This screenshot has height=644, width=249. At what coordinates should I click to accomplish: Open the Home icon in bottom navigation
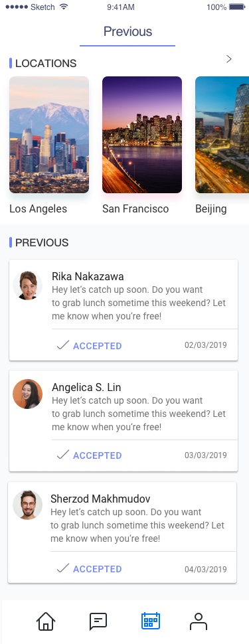pos(46,621)
